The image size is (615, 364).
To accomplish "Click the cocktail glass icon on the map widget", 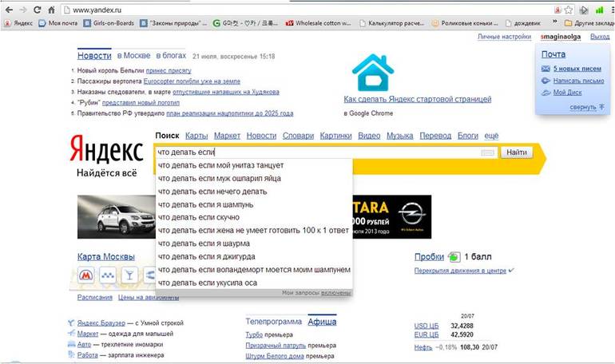I will tap(128, 275).
